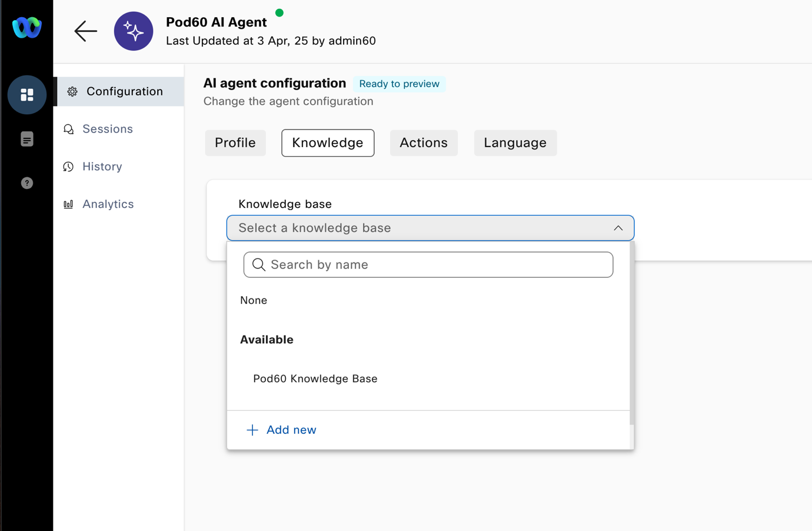Choose Pod60 Knowledge Base option
The width and height of the screenshot is (812, 531).
click(315, 379)
